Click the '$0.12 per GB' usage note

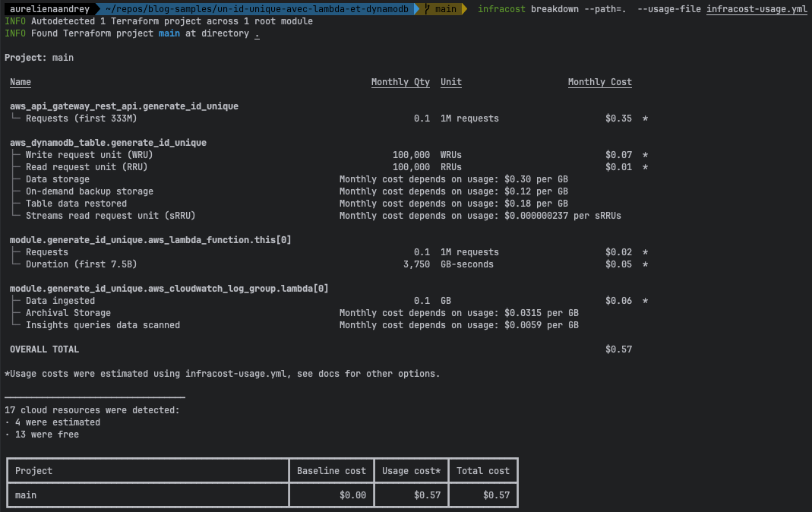click(536, 191)
